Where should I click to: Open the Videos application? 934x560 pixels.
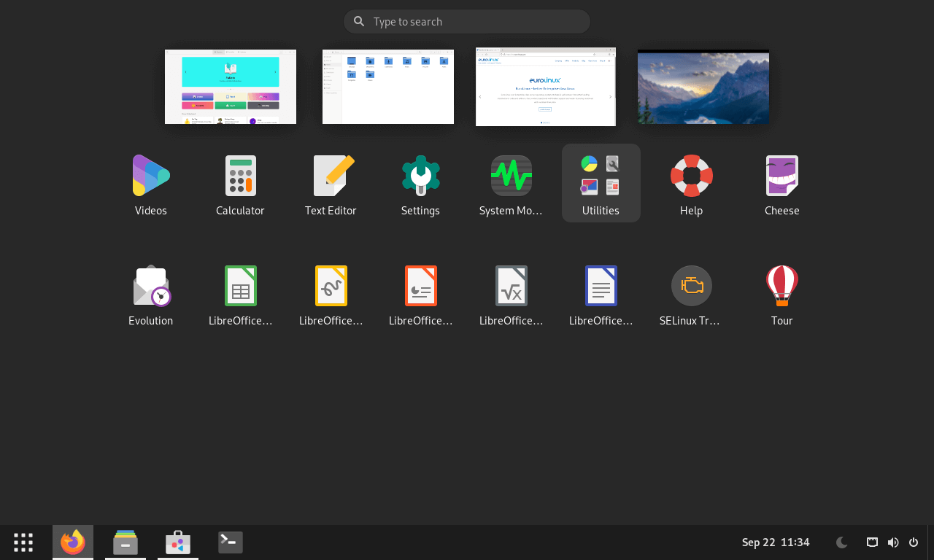click(x=150, y=184)
